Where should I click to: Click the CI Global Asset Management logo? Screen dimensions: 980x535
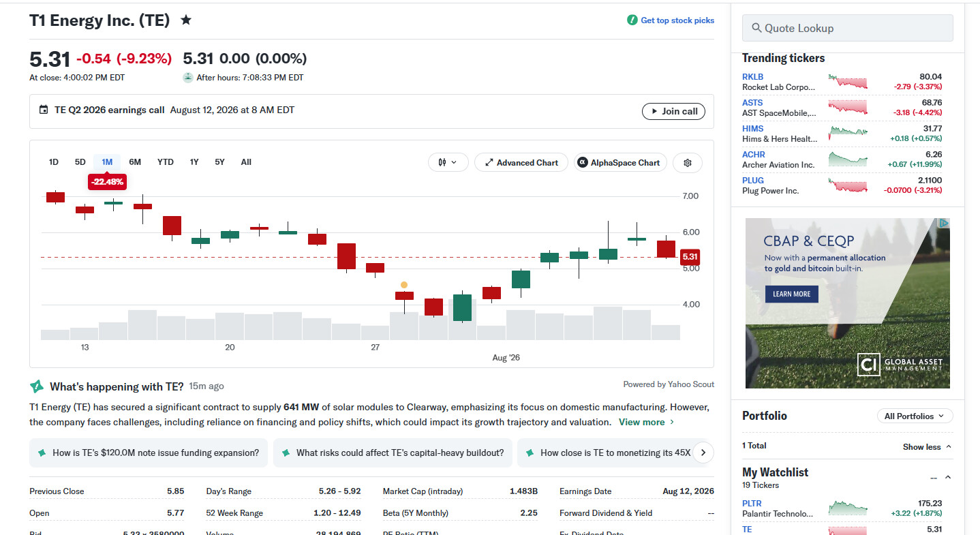[900, 365]
